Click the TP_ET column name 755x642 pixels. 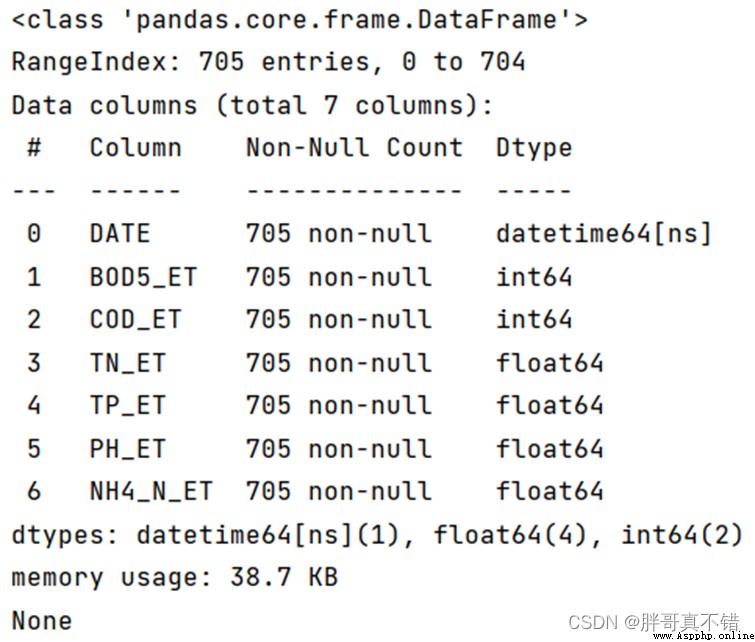coord(128,406)
